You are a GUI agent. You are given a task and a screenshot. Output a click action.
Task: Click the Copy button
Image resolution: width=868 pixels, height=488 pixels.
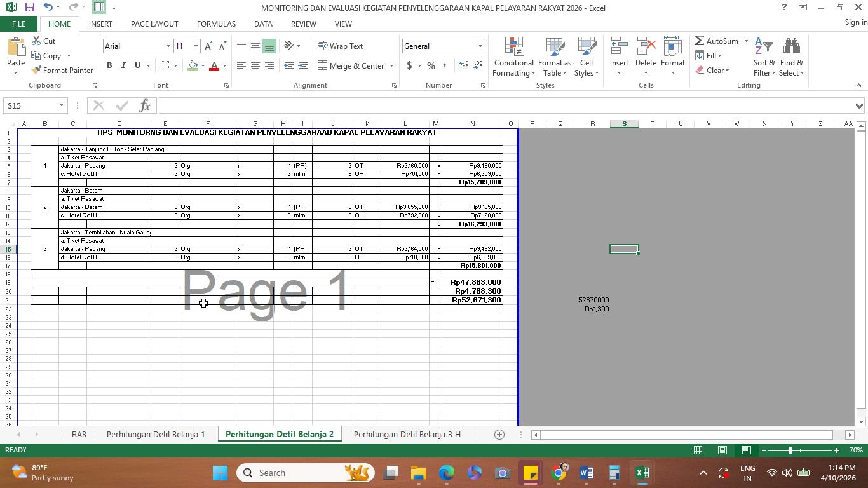(46, 56)
